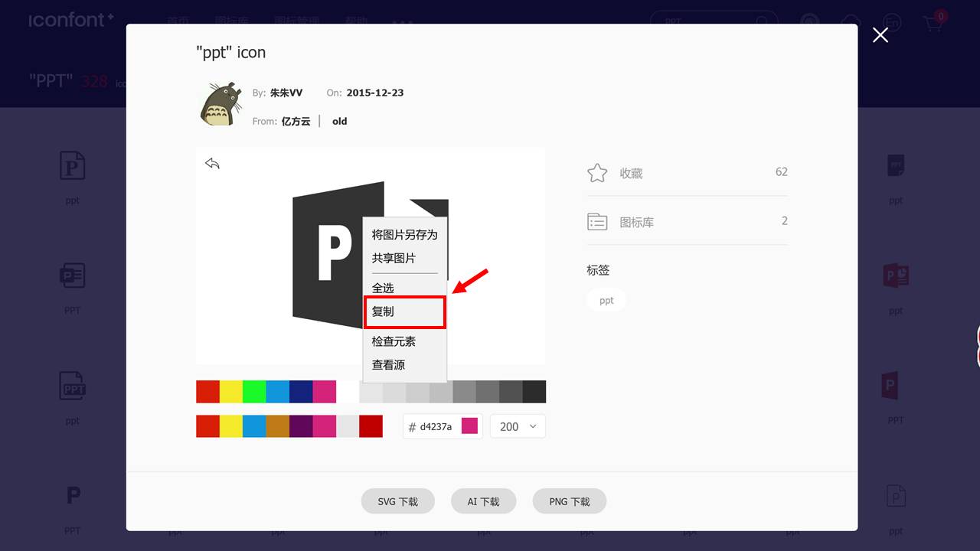
Task: Click the Totoro avatar of 朱朱VV
Action: [x=220, y=105]
